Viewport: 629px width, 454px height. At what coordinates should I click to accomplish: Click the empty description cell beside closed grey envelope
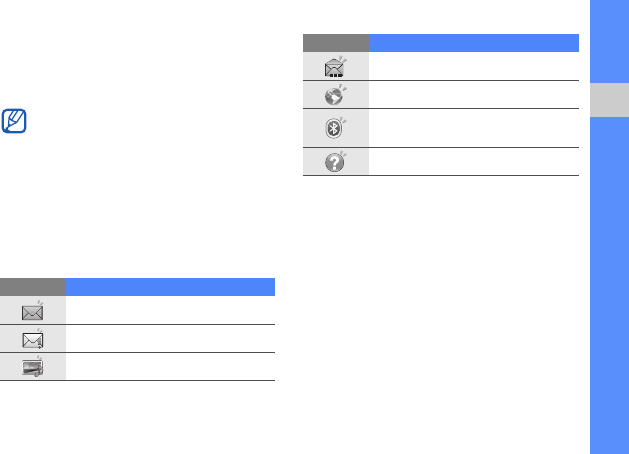coord(170,310)
